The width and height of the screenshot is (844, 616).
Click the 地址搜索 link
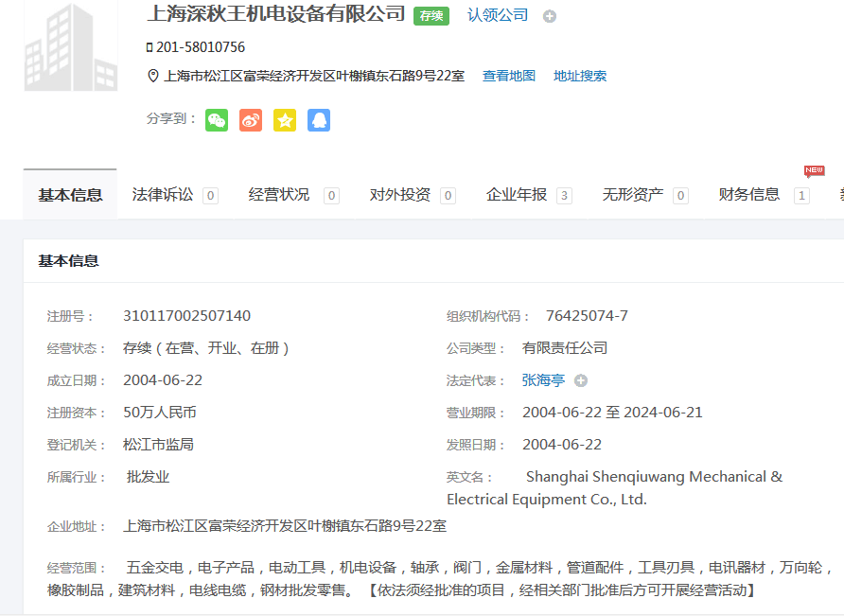[x=580, y=76]
